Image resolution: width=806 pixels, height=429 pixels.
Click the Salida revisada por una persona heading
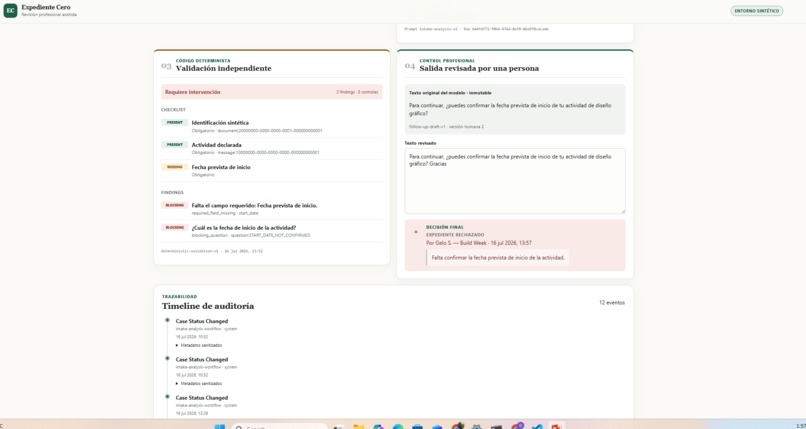pos(479,68)
